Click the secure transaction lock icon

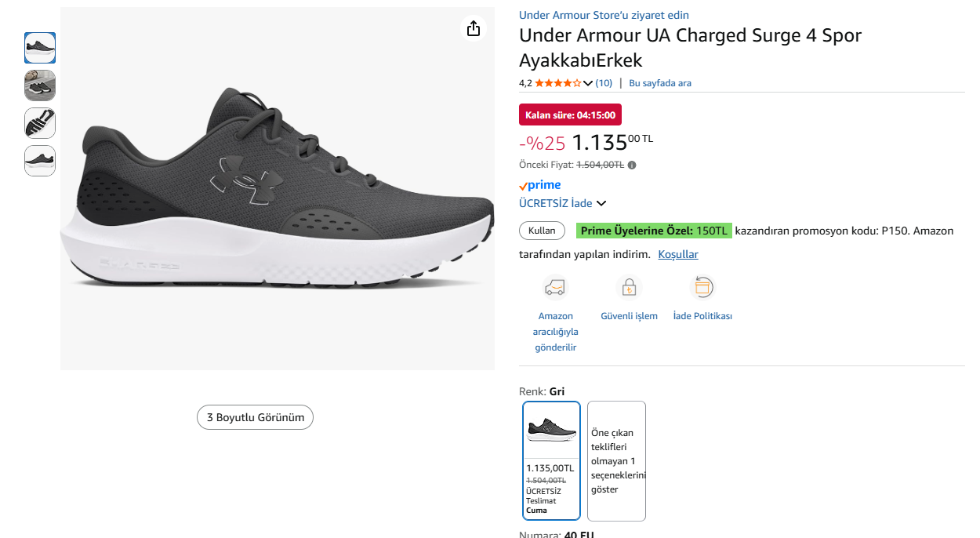[629, 288]
